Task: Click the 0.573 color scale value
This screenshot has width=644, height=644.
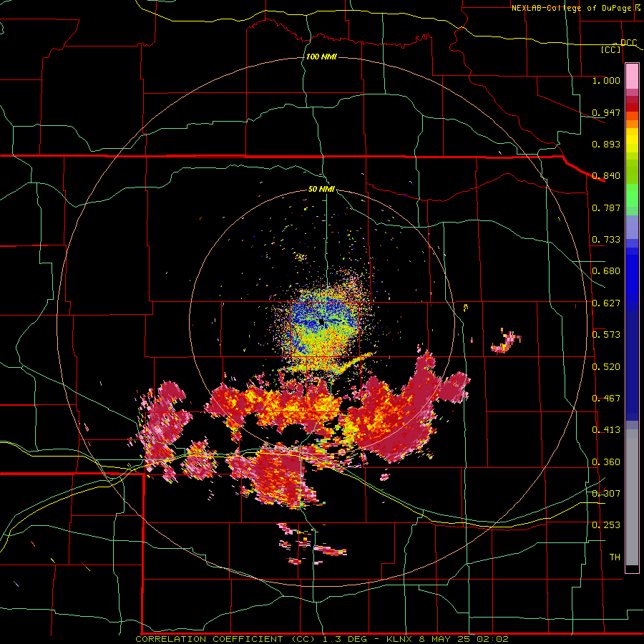Action: 606,335
